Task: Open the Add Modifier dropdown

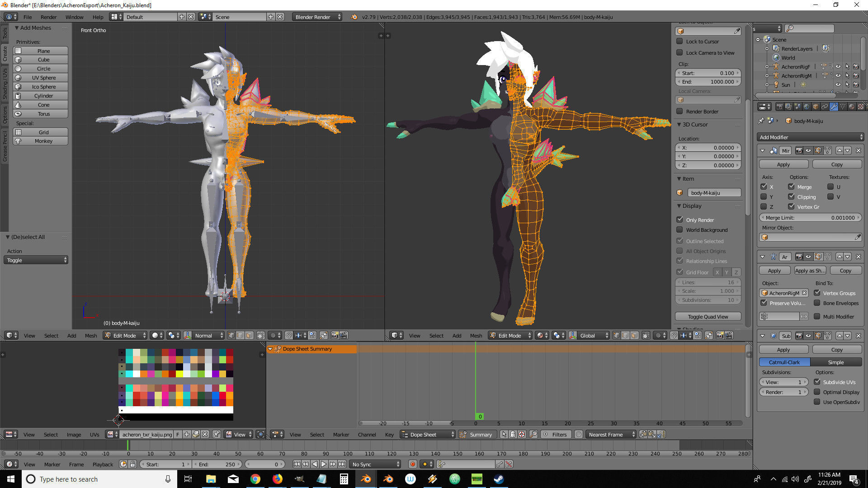Action: tap(810, 137)
